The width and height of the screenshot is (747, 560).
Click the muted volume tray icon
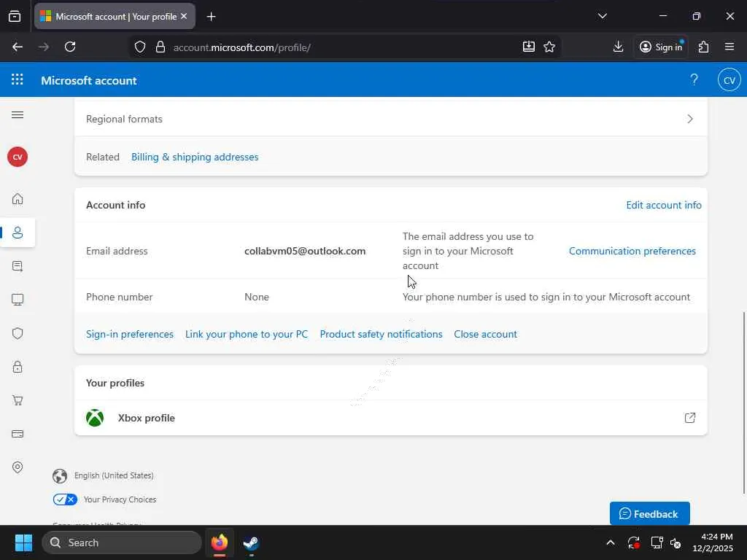[676, 542]
